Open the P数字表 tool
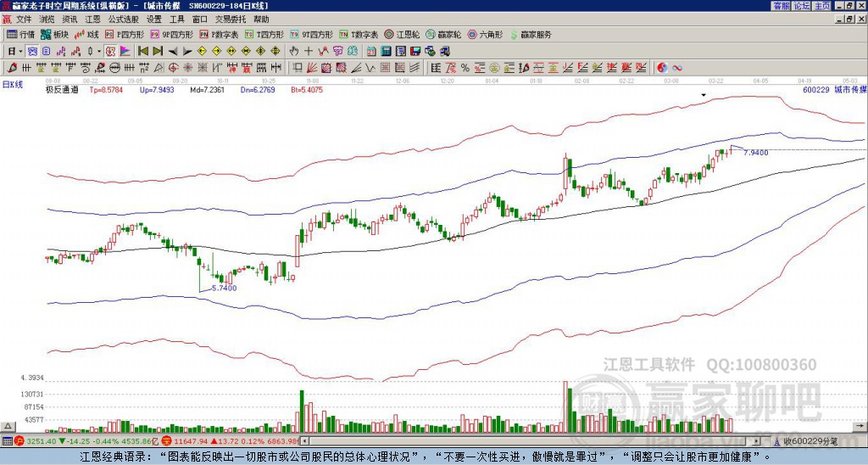 (219, 34)
